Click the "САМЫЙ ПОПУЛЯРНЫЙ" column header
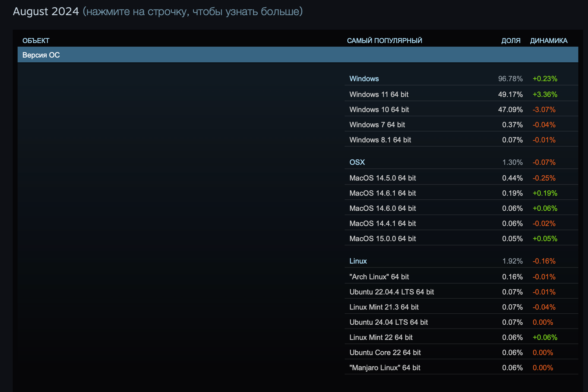The height and width of the screenshot is (392, 588). pos(385,41)
